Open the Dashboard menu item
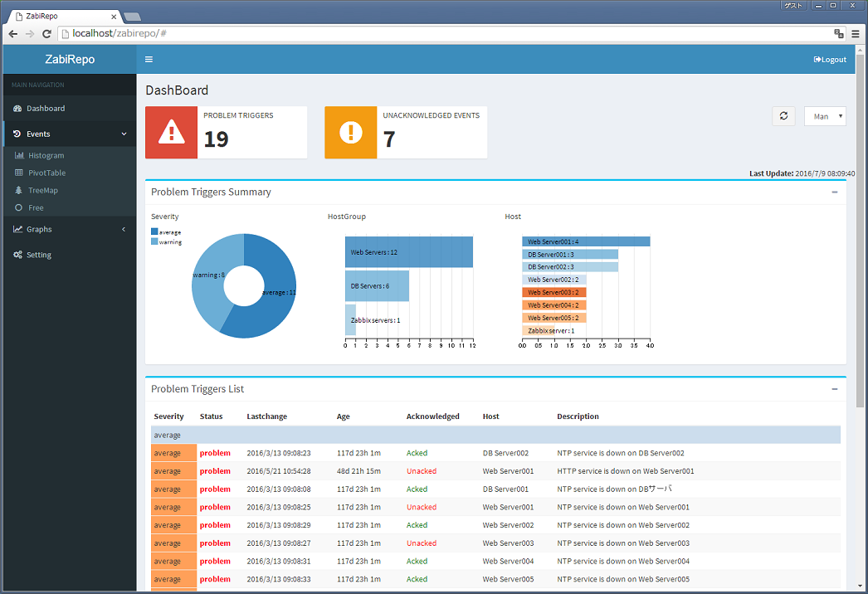The width and height of the screenshot is (868, 594). coord(70,109)
